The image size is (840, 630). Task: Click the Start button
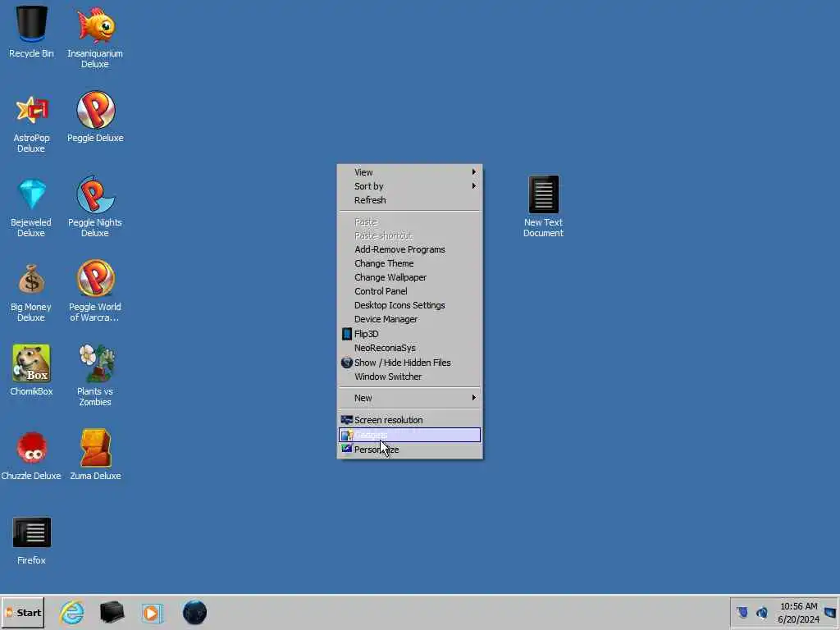tap(22, 612)
